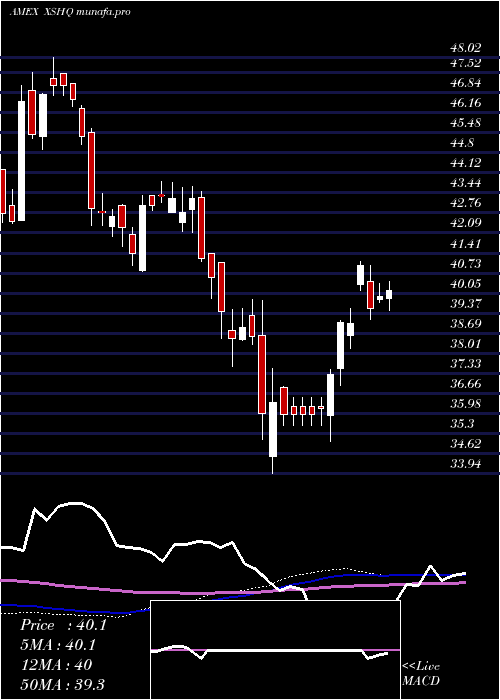Click the 35.98 price axis label
The width and height of the screenshot is (500, 700).
pyautogui.click(x=466, y=404)
